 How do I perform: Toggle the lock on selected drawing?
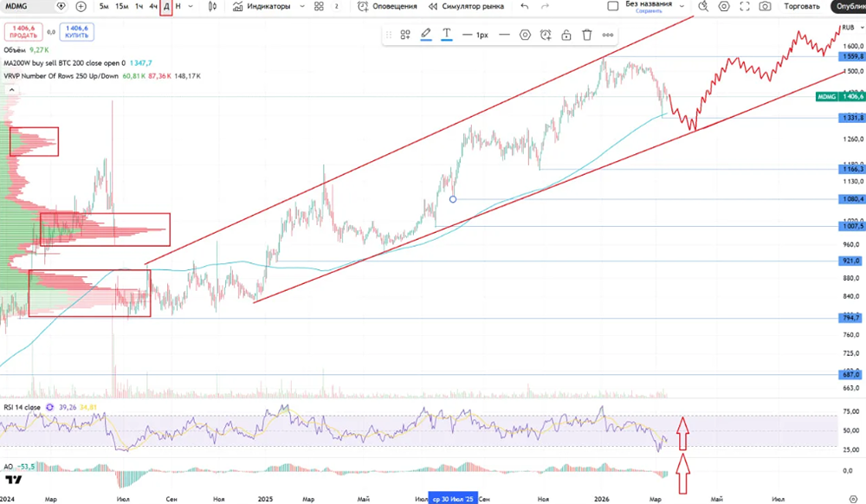[x=566, y=35]
